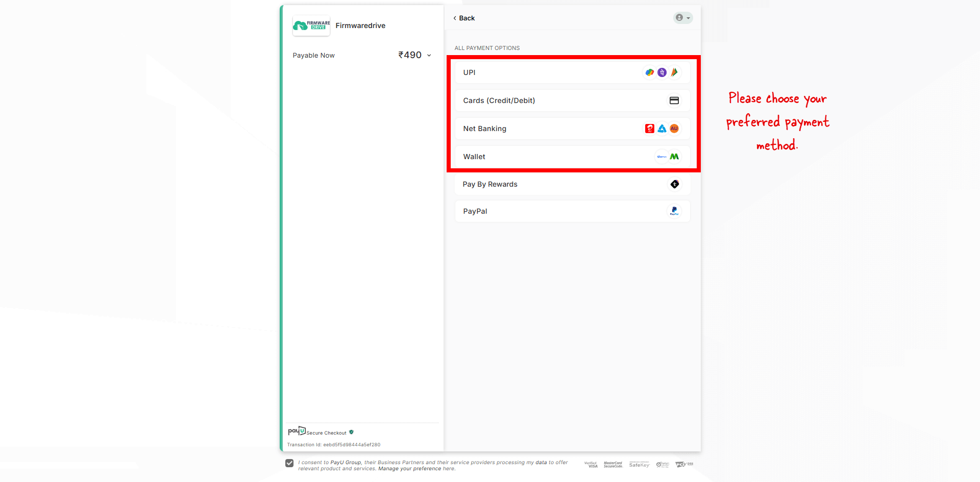Click the PayPal logo icon
Screen dimensions: 980x482
point(674,211)
